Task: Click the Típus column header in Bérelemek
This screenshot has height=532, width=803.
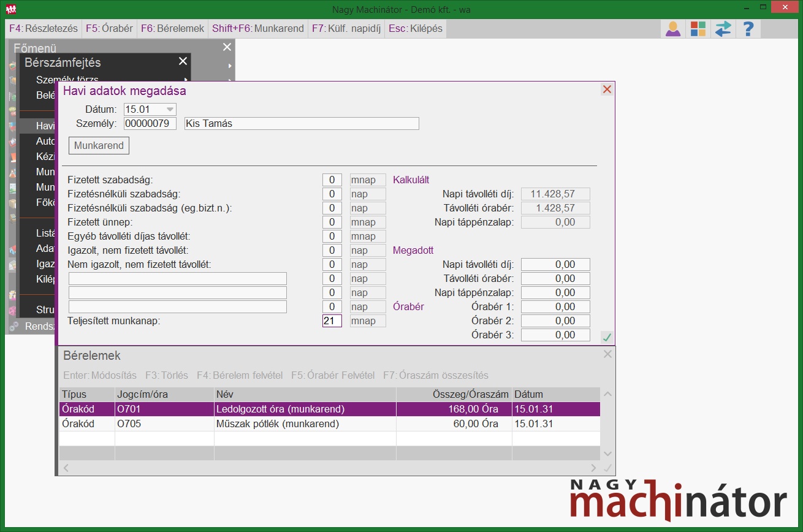Action: [x=87, y=395]
